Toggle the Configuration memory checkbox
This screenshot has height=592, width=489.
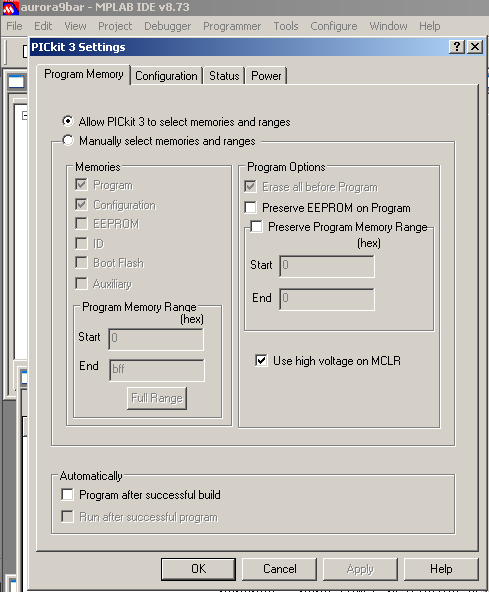(81, 204)
